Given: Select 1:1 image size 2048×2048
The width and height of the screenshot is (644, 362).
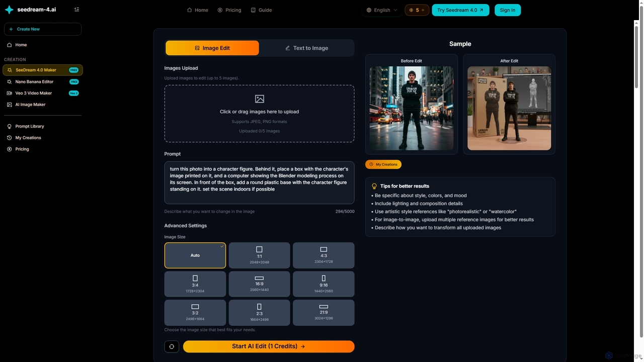Looking at the screenshot, I should 259,255.
